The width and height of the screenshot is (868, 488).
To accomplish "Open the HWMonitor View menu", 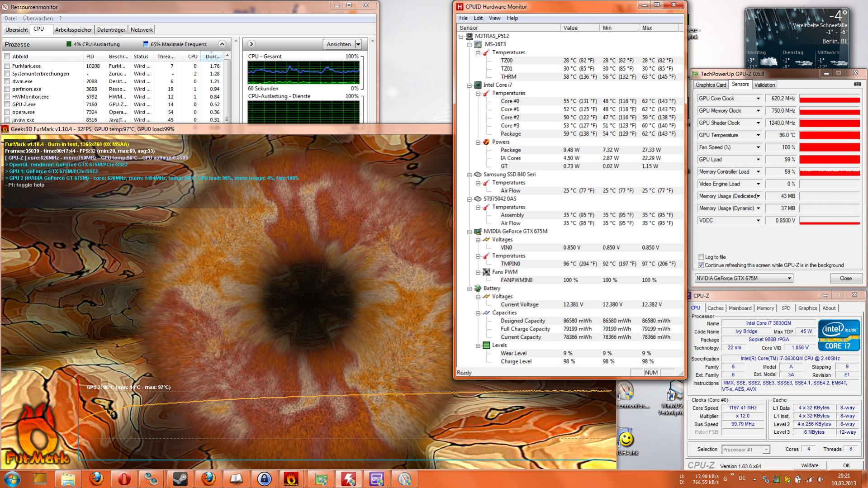I will (494, 18).
